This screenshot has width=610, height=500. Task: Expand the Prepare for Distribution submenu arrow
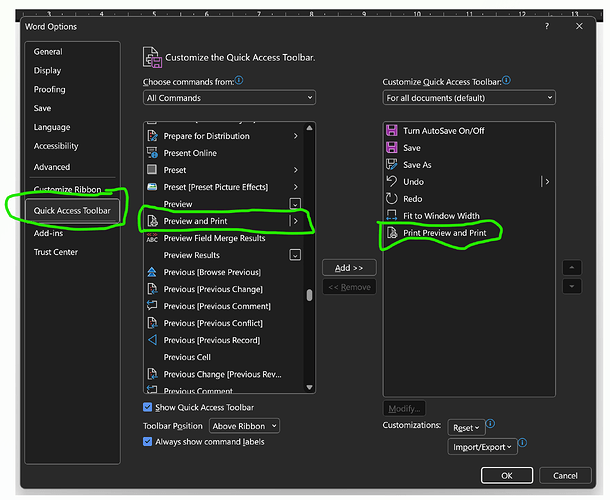coord(296,136)
